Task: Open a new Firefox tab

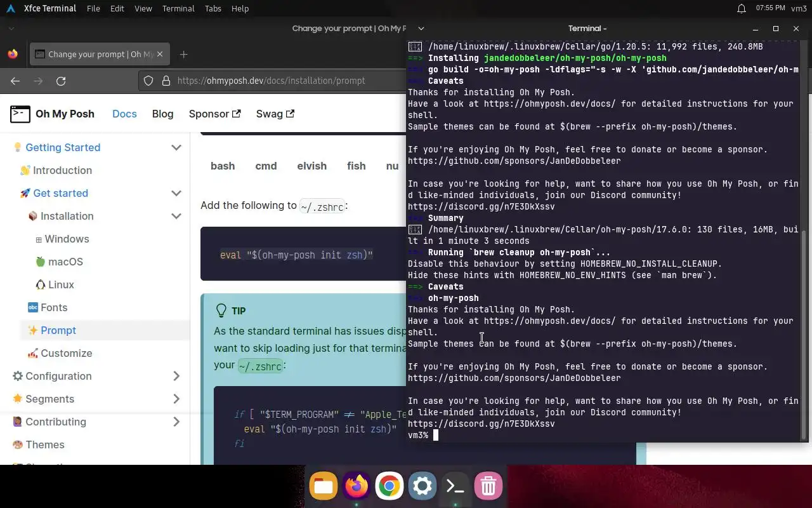Action: [183, 54]
